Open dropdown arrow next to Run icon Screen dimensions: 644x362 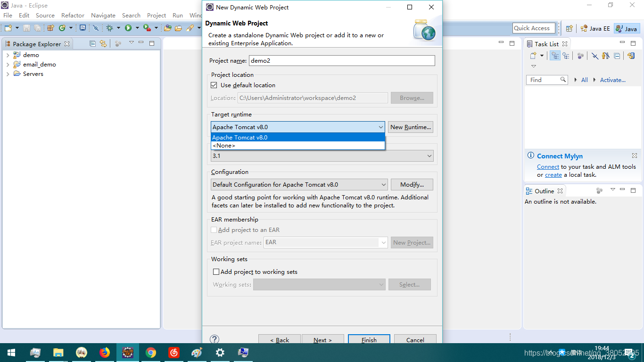pyautogui.click(x=137, y=28)
